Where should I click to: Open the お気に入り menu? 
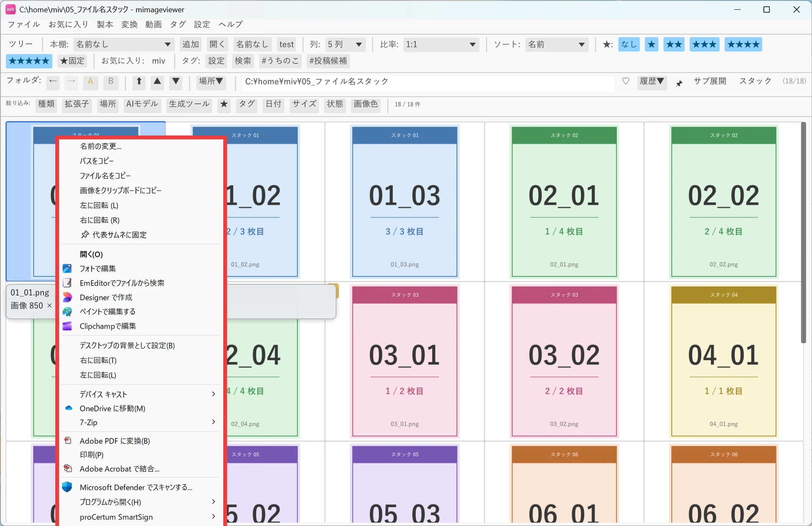click(x=69, y=25)
